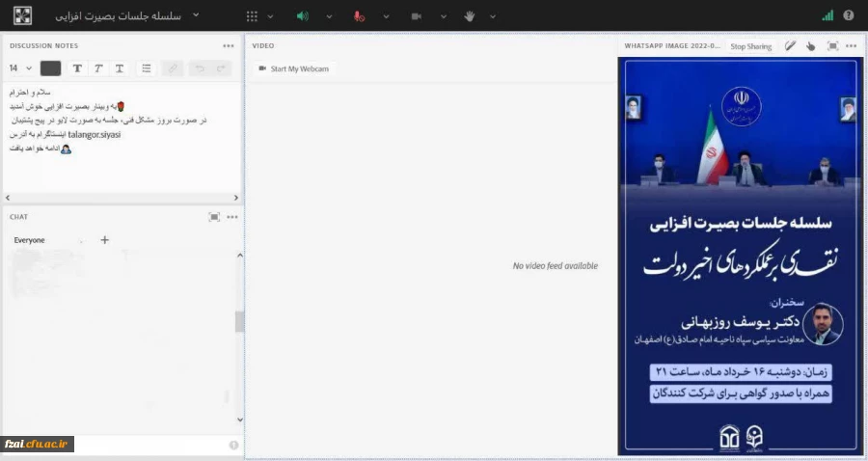The image size is (868, 461).
Task: Click the Start My Webcam button
Action: [294, 68]
